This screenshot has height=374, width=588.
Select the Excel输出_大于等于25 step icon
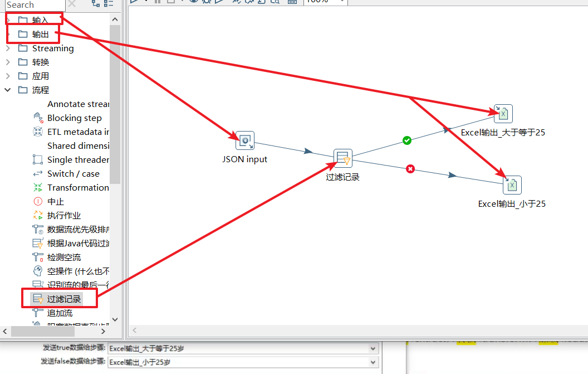pos(503,114)
